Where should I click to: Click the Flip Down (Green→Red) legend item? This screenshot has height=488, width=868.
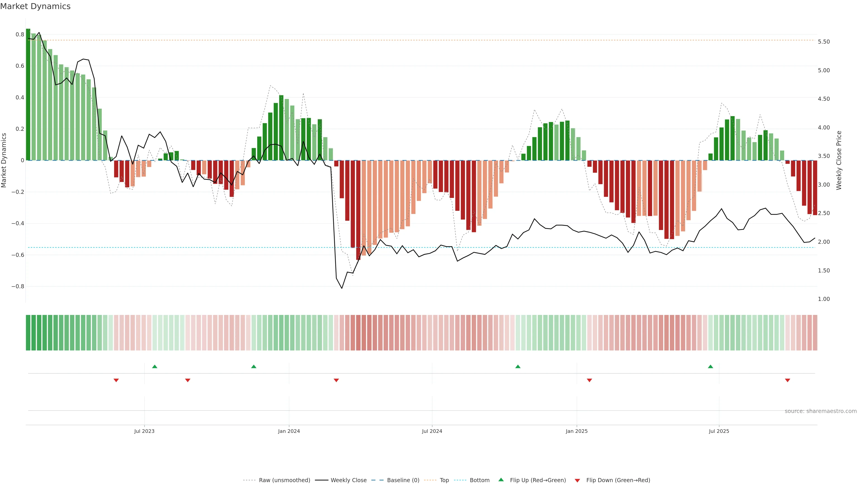[618, 480]
